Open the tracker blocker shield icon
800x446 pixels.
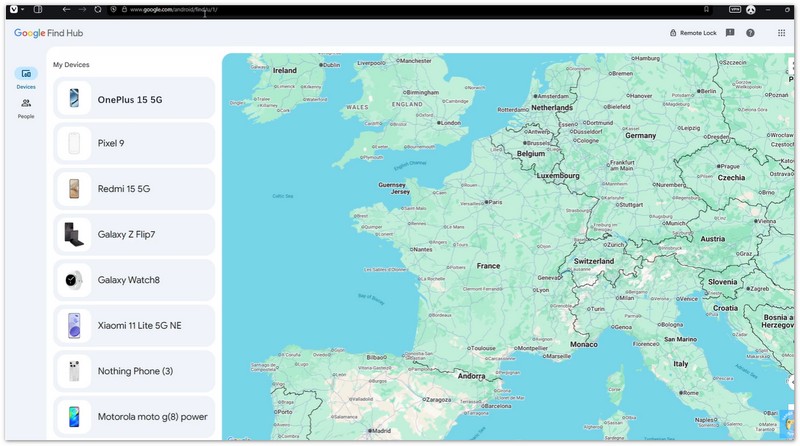pos(113,9)
